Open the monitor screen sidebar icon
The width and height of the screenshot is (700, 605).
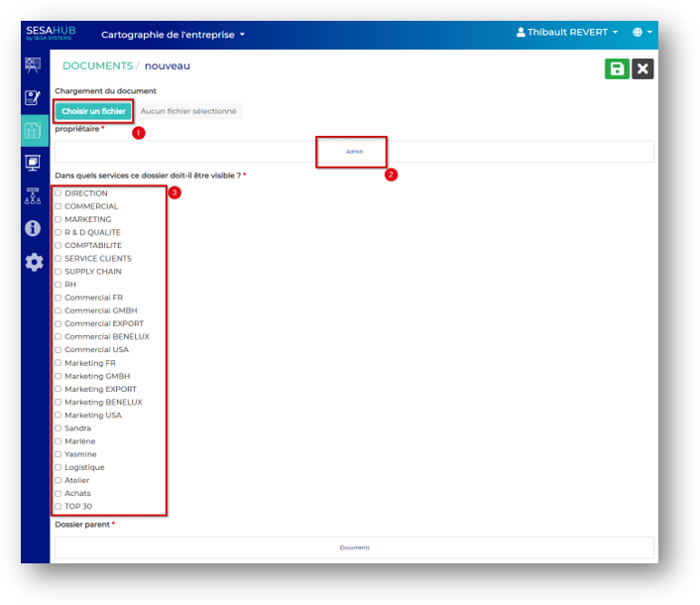tap(34, 163)
